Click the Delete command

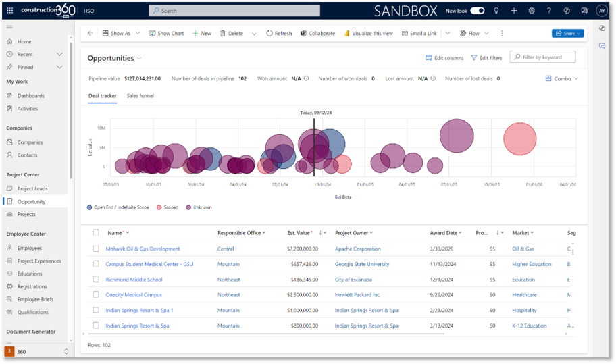click(x=232, y=33)
